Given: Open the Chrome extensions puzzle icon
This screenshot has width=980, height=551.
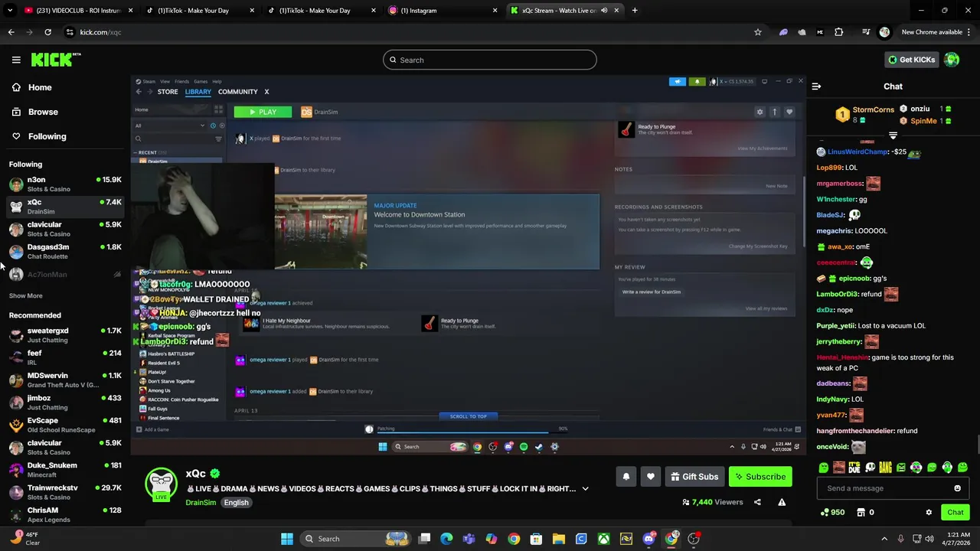Looking at the screenshot, I should [839, 32].
